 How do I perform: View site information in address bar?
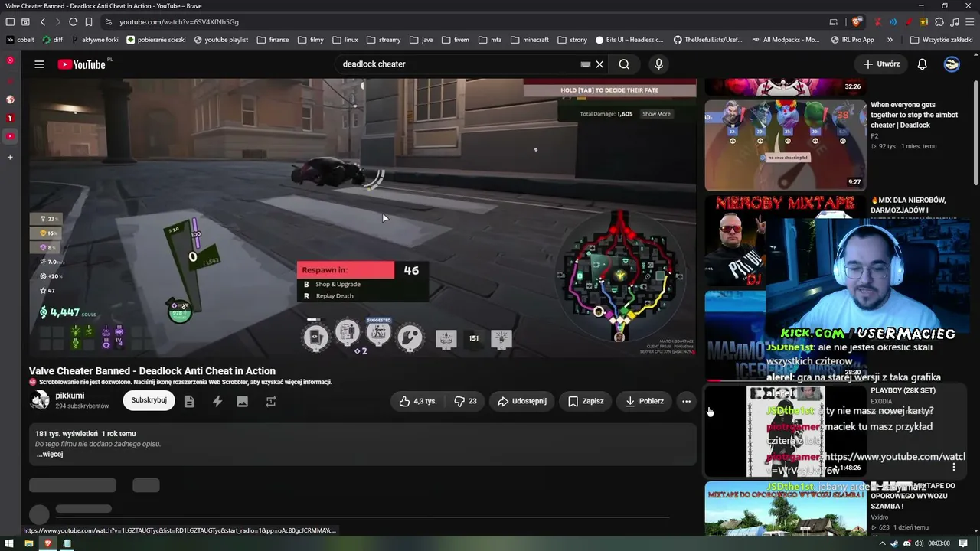109,22
